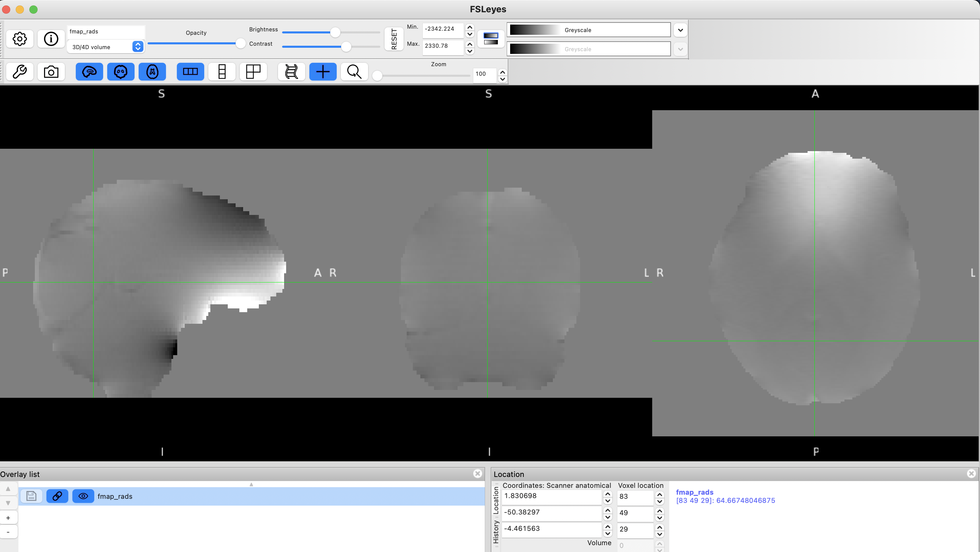Expand the top colour map chevron
The width and height of the screenshot is (980, 552).
680,30
